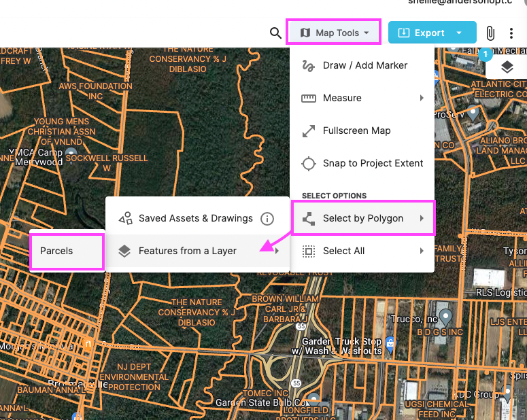The width and height of the screenshot is (527, 420).
Task: Click the Snap to Extent crosshair icon
Action: 308,164
